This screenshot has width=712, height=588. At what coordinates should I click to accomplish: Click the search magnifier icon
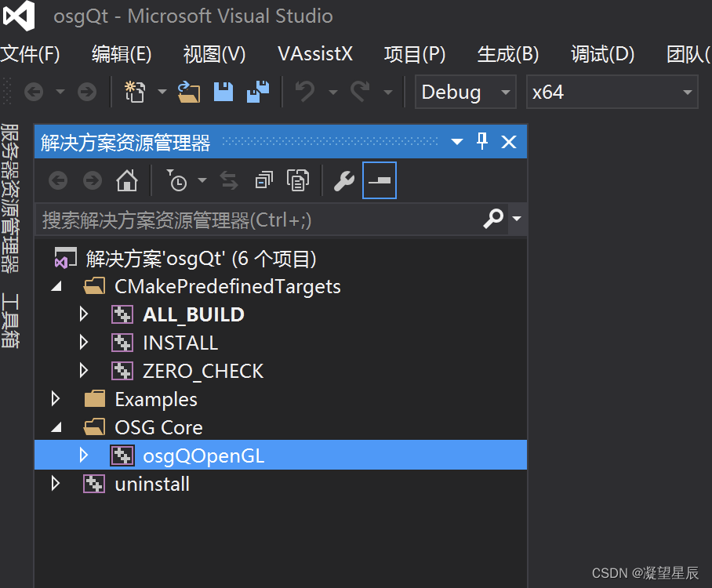493,219
